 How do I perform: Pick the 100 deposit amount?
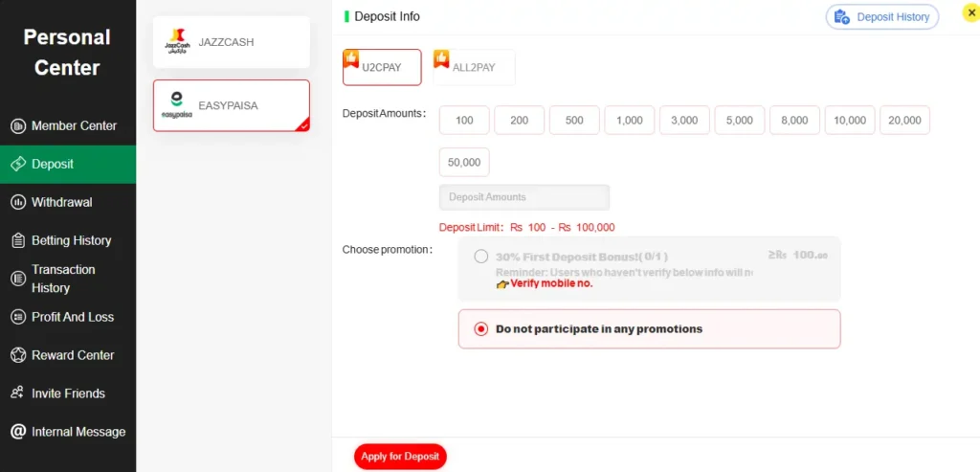pyautogui.click(x=464, y=120)
